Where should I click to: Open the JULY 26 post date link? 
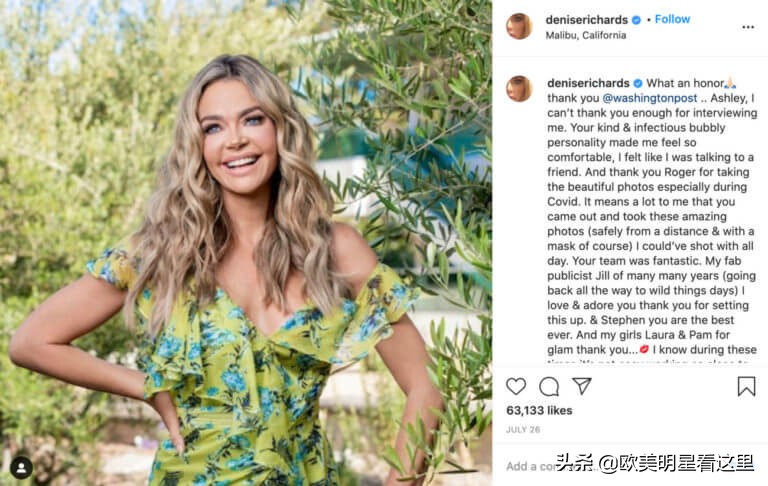(523, 430)
